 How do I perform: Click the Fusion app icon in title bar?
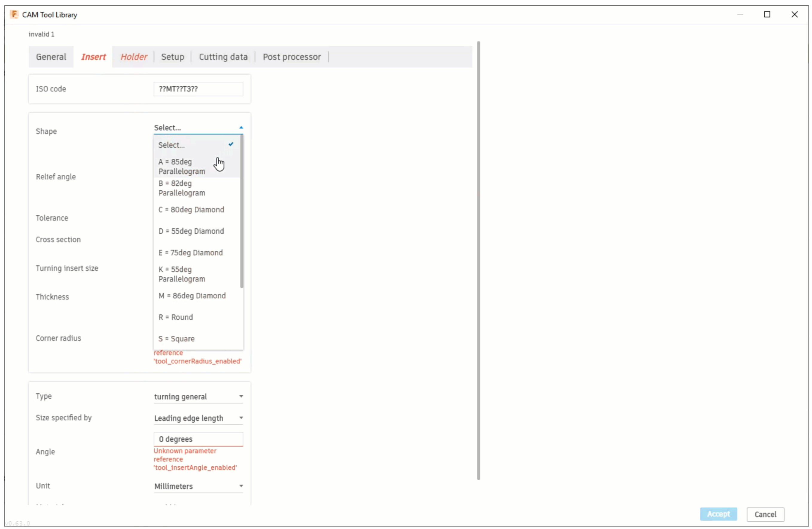(14, 14)
